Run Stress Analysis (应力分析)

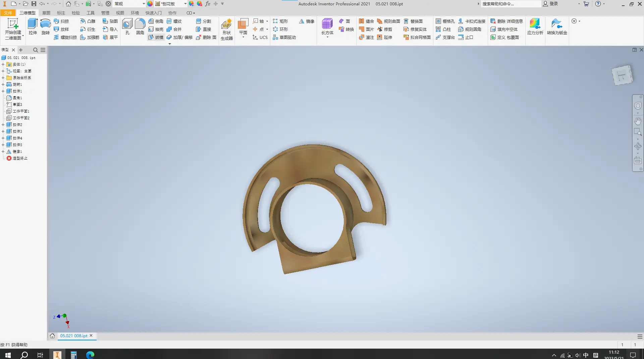pyautogui.click(x=535, y=27)
